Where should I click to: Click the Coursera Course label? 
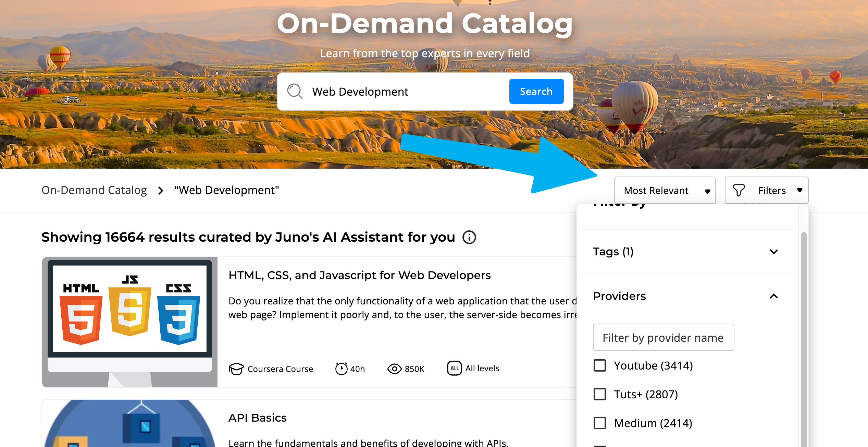(x=280, y=369)
